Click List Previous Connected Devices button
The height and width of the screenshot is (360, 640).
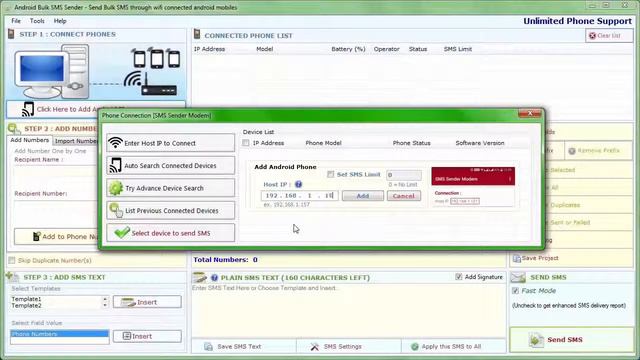(x=171, y=211)
